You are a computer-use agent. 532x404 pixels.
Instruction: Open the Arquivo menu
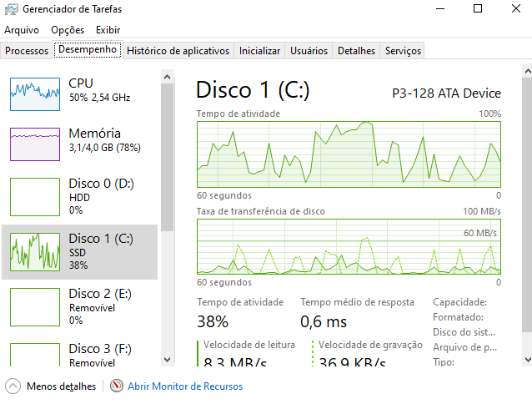[x=22, y=30]
